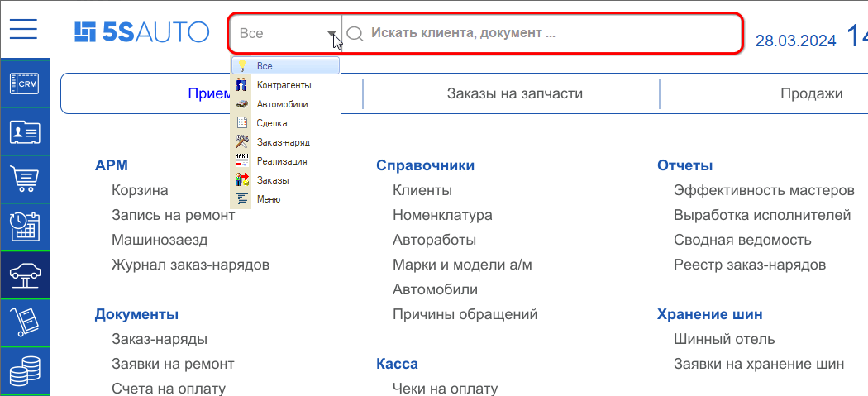Click the list icon beside Меню
868x396 pixels.
pos(241,199)
